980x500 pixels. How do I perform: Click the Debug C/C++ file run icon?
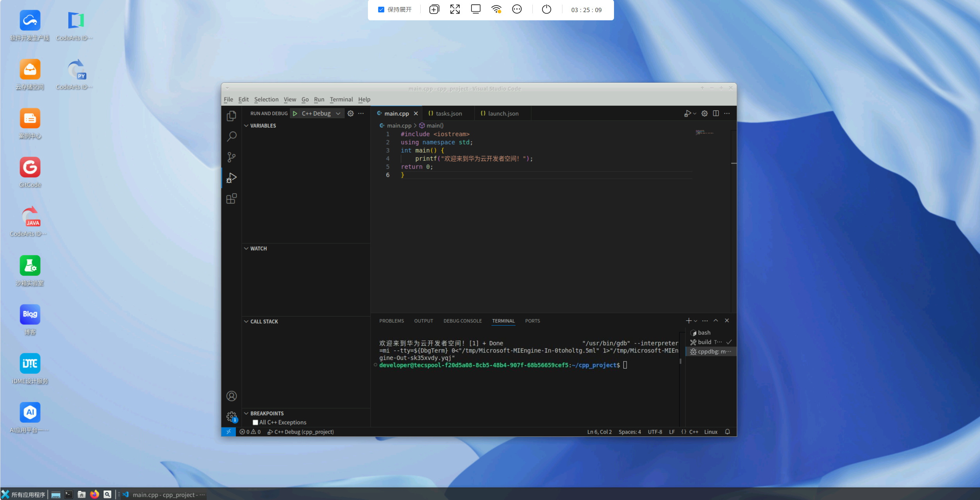[x=687, y=114]
